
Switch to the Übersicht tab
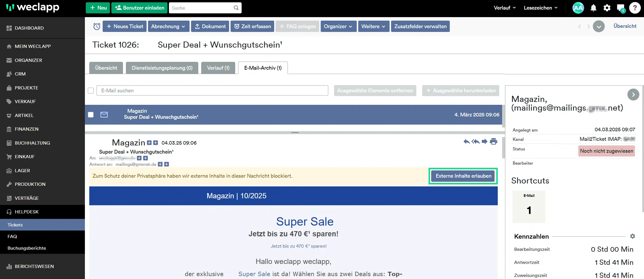pos(106,68)
